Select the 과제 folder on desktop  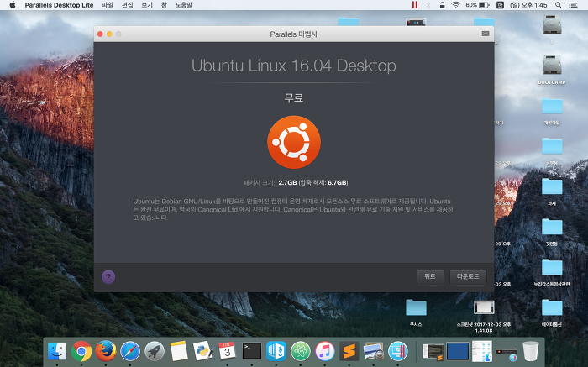click(x=552, y=191)
